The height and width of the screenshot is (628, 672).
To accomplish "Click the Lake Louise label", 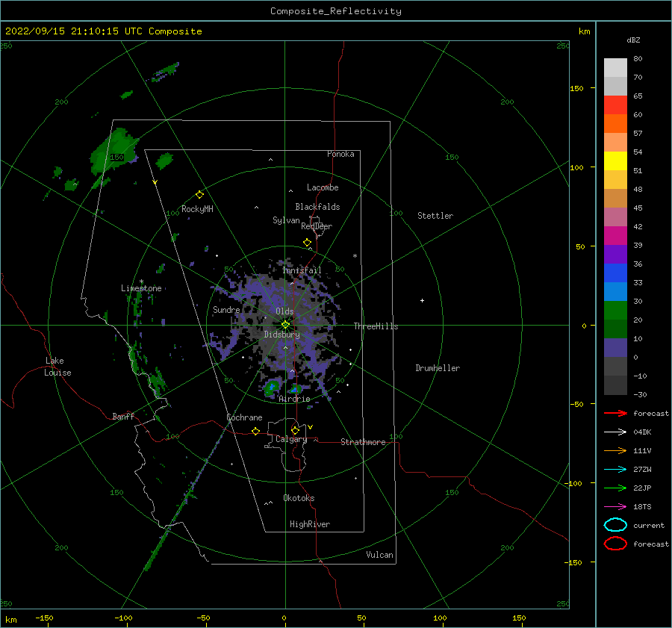I will pyautogui.click(x=57, y=367).
